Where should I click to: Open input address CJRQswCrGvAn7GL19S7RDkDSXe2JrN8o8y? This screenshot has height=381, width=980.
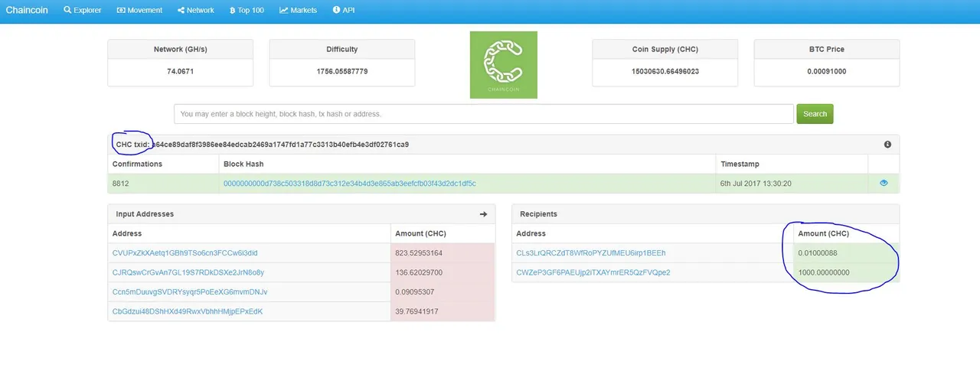pyautogui.click(x=188, y=272)
